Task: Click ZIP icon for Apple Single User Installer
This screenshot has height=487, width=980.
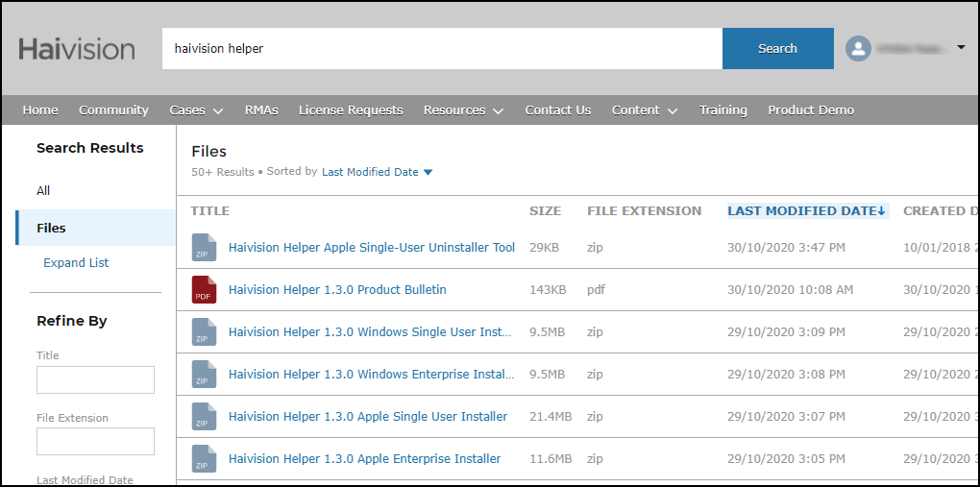Action: tap(204, 417)
